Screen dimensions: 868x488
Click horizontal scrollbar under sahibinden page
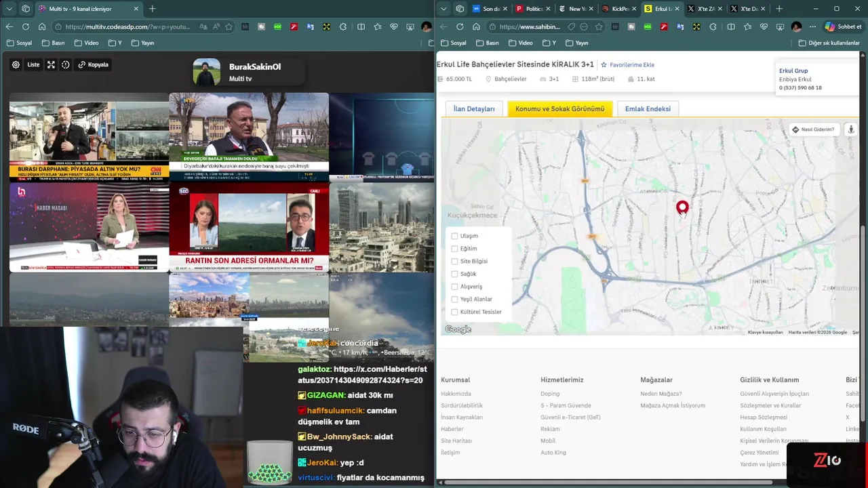608,482
